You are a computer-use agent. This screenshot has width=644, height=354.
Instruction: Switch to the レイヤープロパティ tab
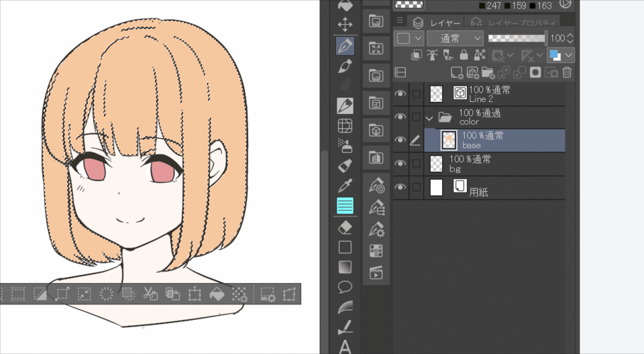click(x=513, y=23)
